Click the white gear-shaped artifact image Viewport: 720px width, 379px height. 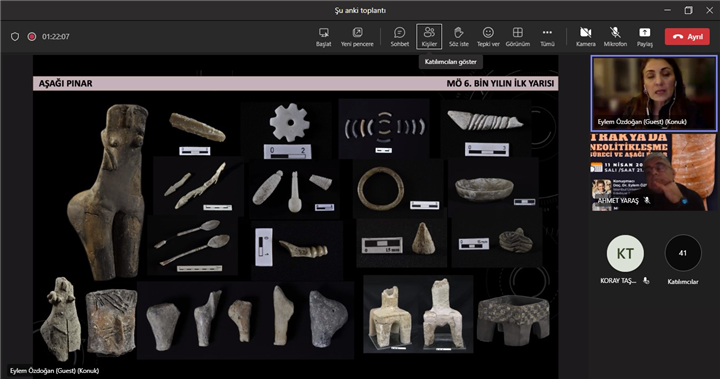click(290, 122)
